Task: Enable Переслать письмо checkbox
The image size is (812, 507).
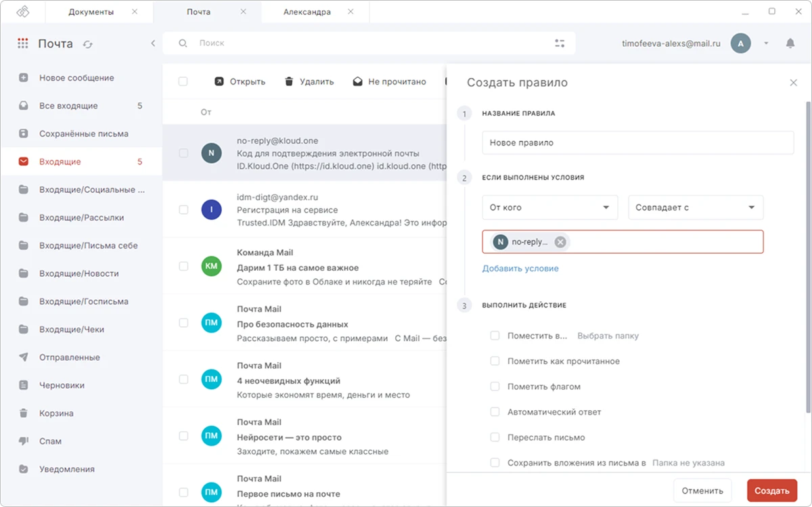Action: point(495,437)
